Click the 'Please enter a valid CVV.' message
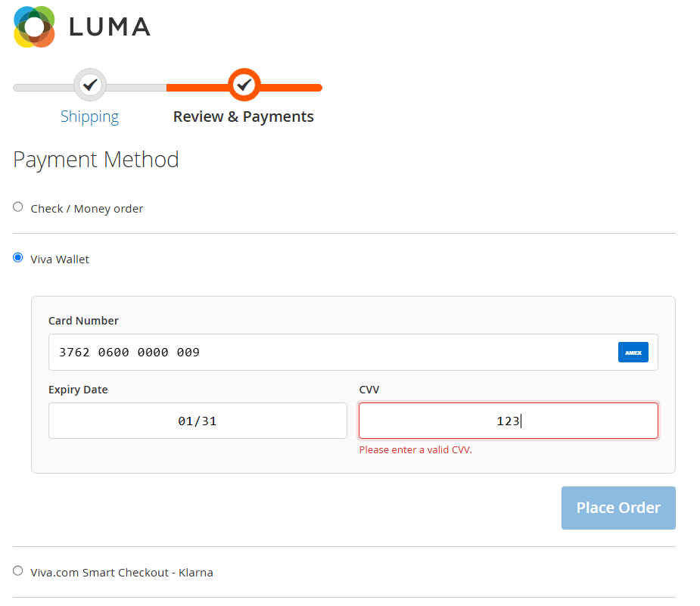The width and height of the screenshot is (700, 606). [x=415, y=450]
